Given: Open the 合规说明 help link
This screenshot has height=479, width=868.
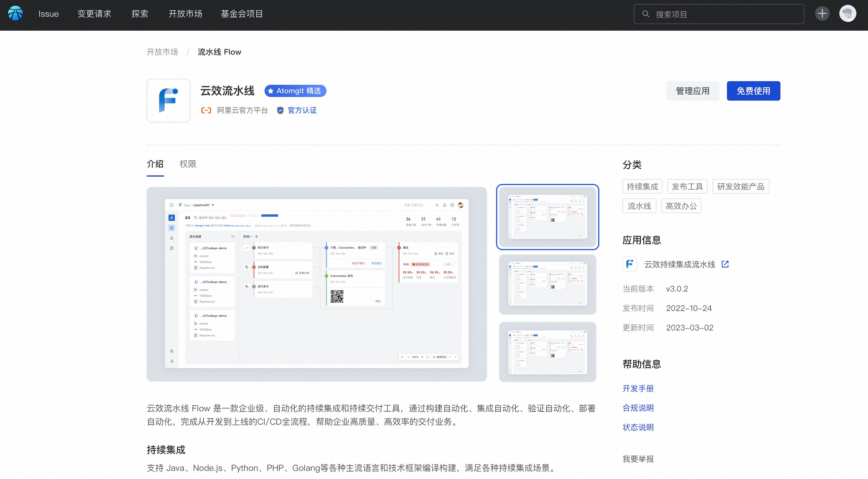Looking at the screenshot, I should coord(638,408).
